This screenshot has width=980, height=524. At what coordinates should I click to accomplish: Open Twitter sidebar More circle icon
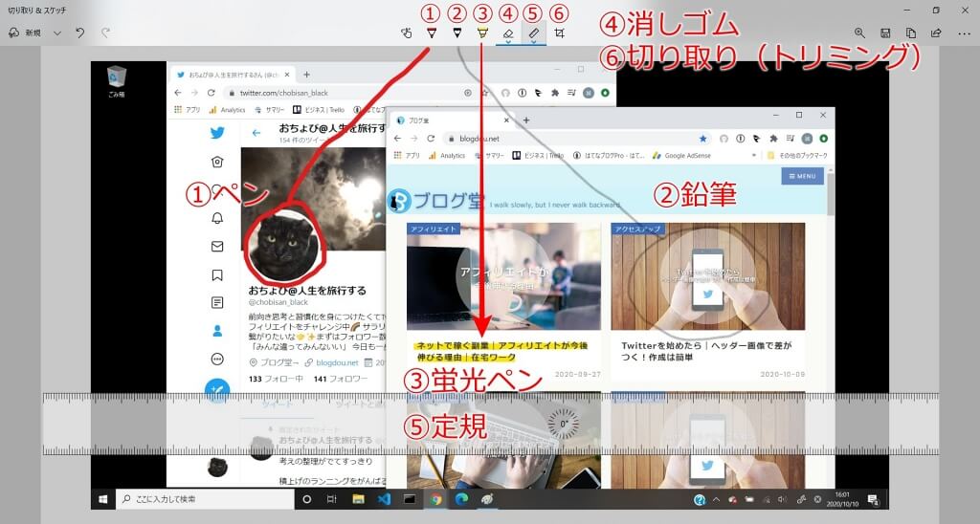coord(217,360)
